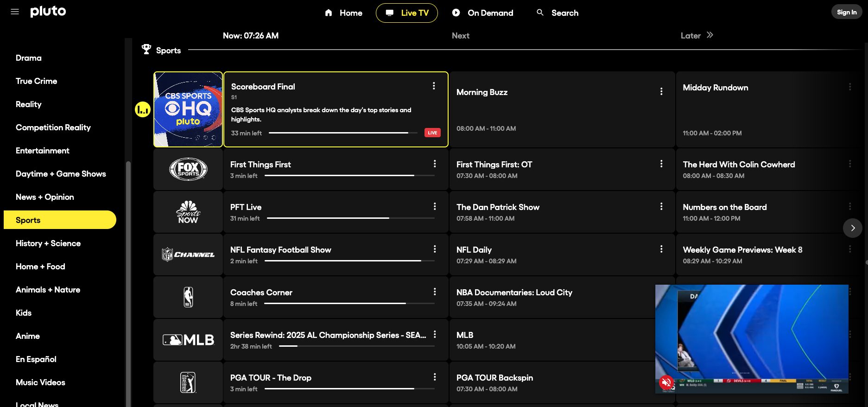Viewport: 868px width, 407px height.
Task: Select the CBS Sports HQ channel logo
Action: [x=188, y=109]
